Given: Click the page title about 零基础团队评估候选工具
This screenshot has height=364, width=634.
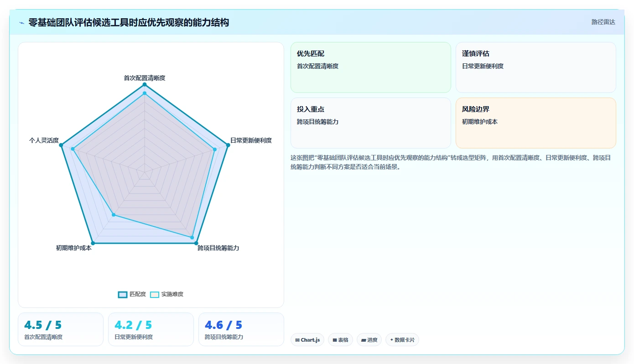Looking at the screenshot, I should 129,22.
